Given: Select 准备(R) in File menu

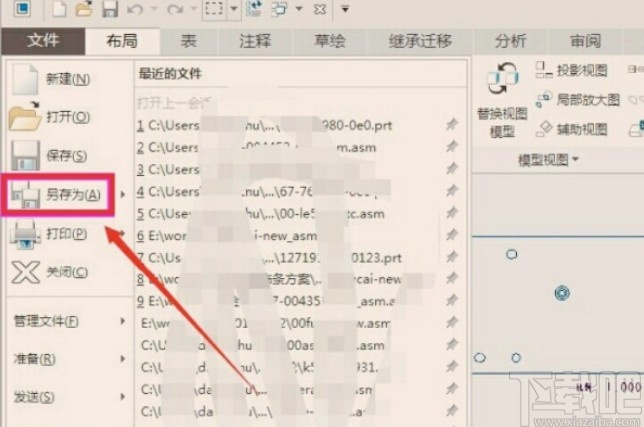Looking at the screenshot, I should click(x=35, y=359).
